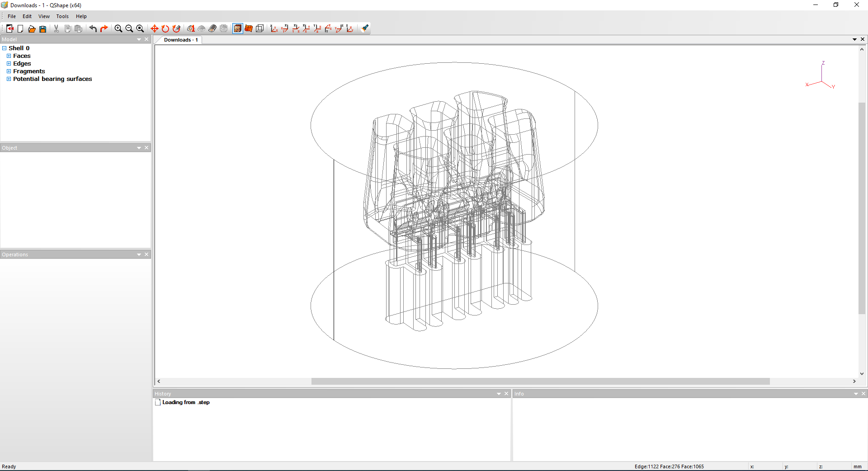Click the Undo arrow icon
This screenshot has width=868, height=471.
(93, 28)
